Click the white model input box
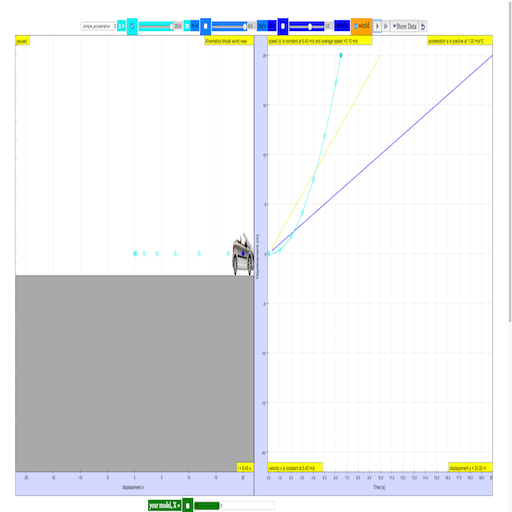This screenshot has height=512, width=512. (247, 506)
